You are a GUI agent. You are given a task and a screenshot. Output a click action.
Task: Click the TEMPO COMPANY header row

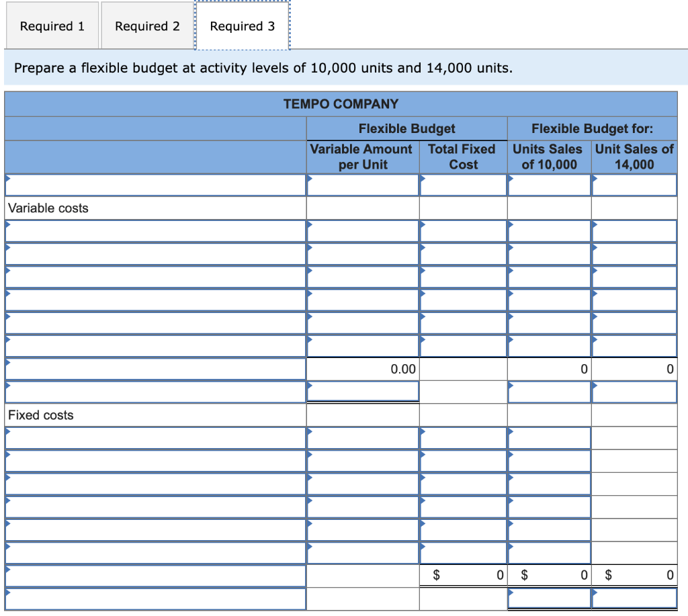pyautogui.click(x=341, y=103)
